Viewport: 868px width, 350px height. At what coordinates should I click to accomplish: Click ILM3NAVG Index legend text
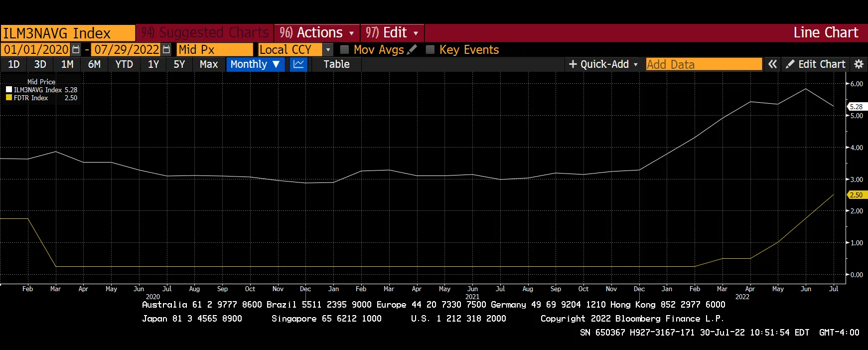(x=38, y=90)
